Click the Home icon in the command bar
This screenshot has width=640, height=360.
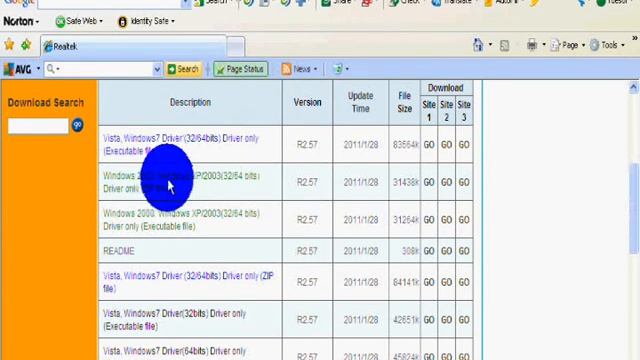(x=478, y=44)
